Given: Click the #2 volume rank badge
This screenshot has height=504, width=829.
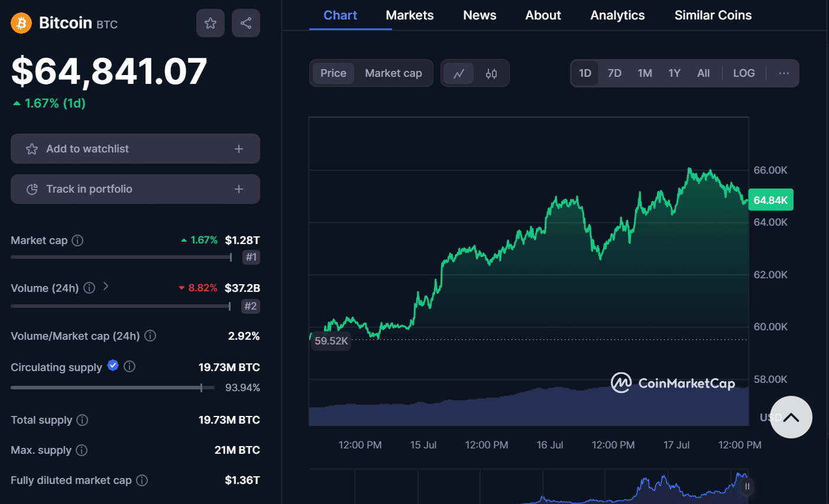Looking at the screenshot, I should coord(251,306).
